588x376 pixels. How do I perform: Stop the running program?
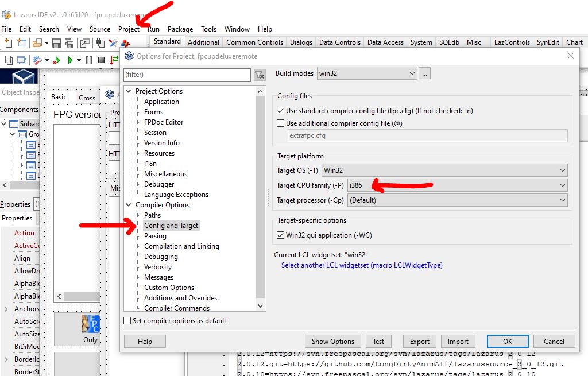point(100,59)
